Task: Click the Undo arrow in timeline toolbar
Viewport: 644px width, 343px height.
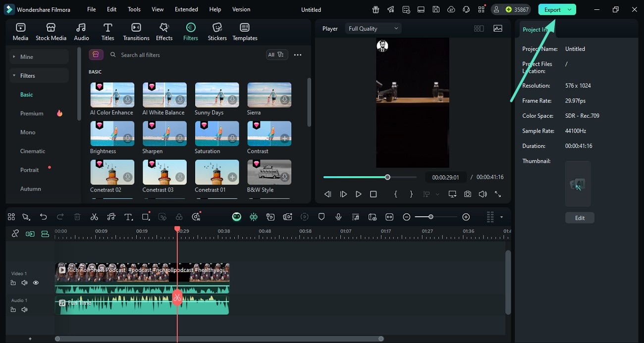Action: 44,217
